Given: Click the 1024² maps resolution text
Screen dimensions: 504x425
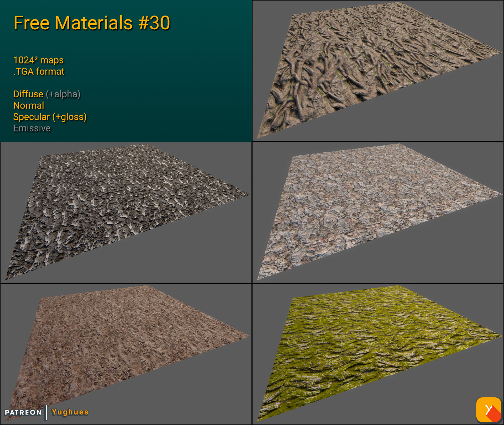Looking at the screenshot, I should [38, 60].
